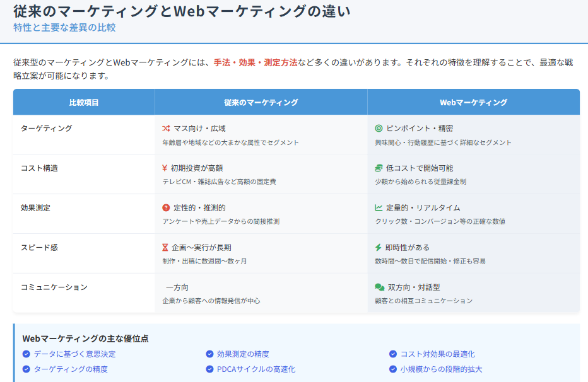The height and width of the screenshot is (382, 588).
Task: Click the hourglass icon beside 企画〜実行が長期
Action: pos(166,247)
